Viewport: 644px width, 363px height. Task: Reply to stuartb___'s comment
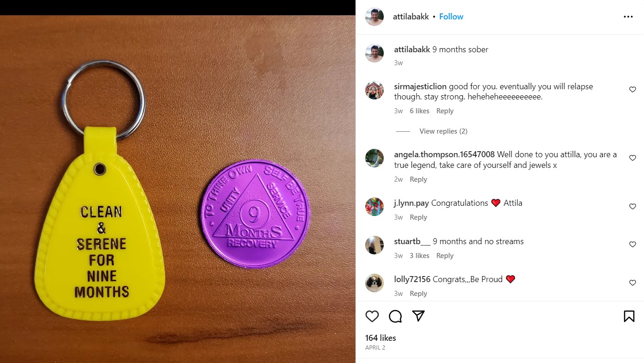(x=445, y=256)
